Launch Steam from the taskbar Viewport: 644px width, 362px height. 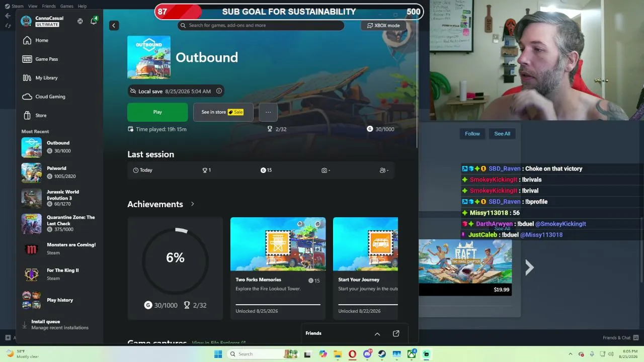382,354
